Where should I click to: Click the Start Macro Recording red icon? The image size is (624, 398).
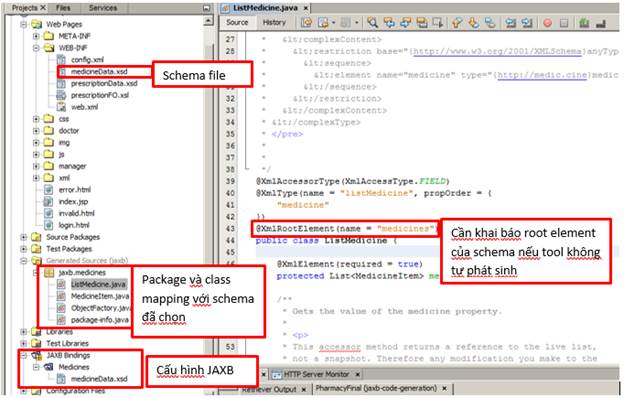point(548,23)
